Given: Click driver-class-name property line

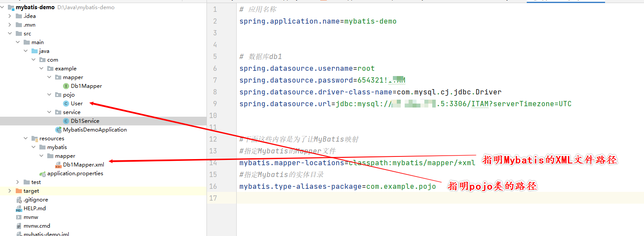Looking at the screenshot, I should pyautogui.click(x=371, y=92).
